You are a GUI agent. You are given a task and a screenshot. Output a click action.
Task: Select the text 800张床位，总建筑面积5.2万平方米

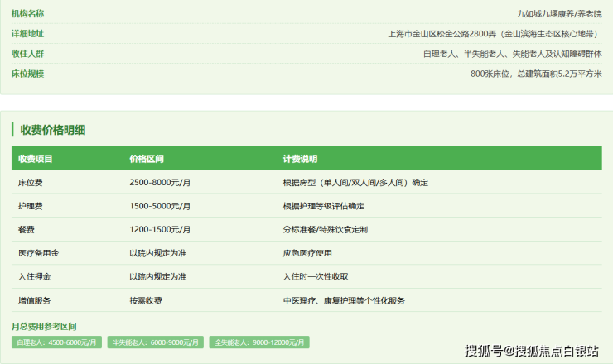536,74
